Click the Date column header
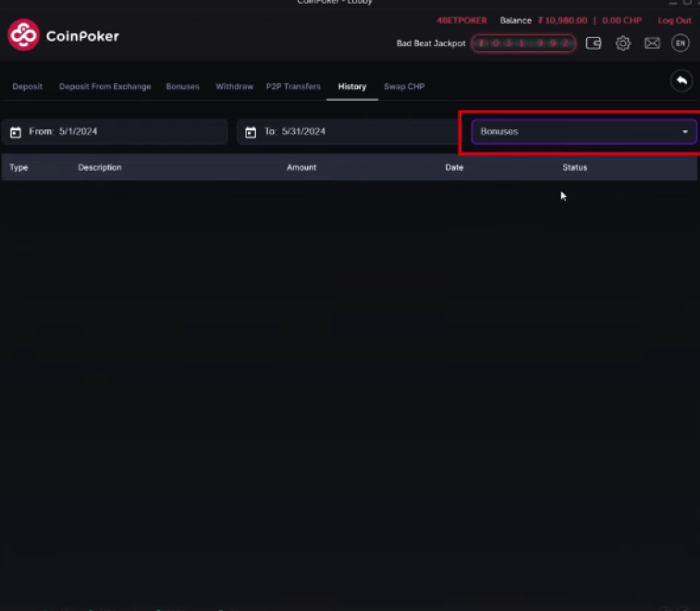 pyautogui.click(x=454, y=167)
